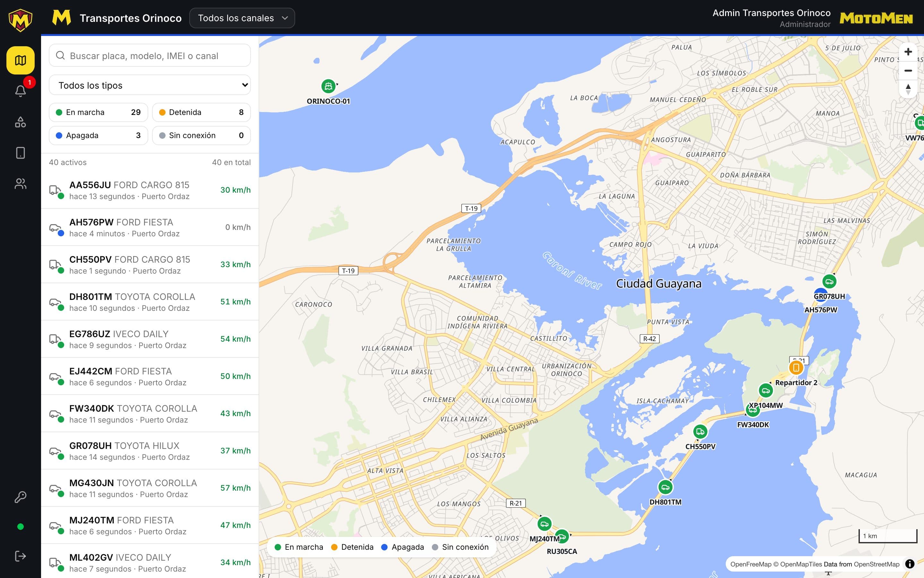
Task: Zoom in on the map
Action: pyautogui.click(x=908, y=52)
